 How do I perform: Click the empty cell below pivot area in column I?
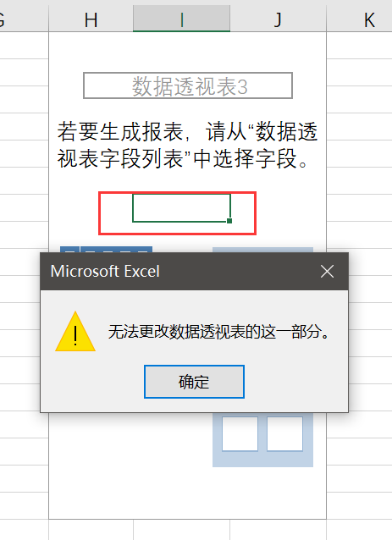181,529
